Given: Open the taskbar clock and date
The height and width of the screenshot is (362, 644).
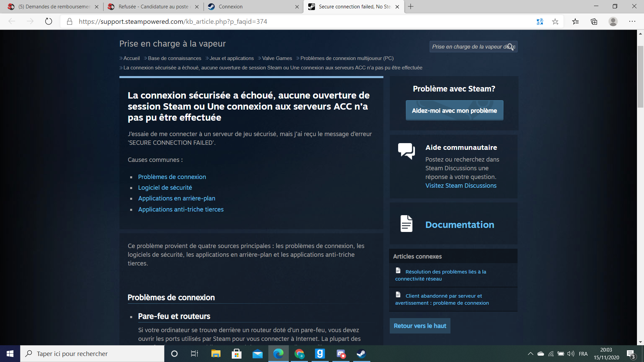Looking at the screenshot, I should (x=606, y=354).
